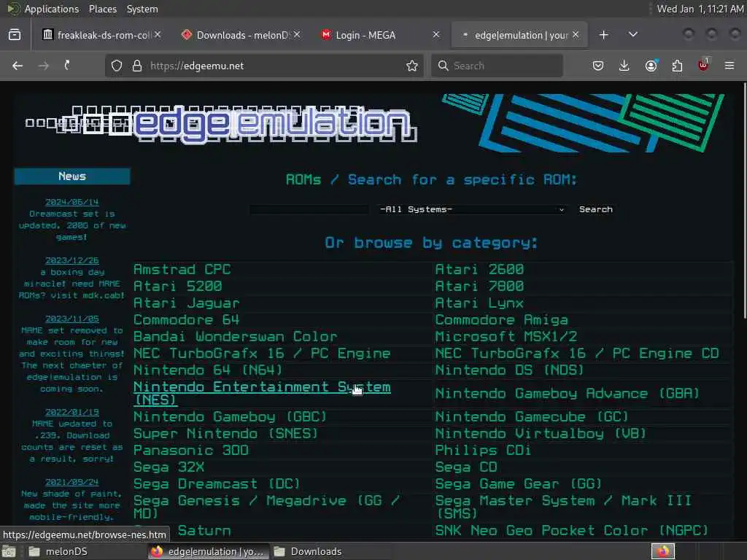The image size is (747, 560).
Task: Open Firefox View icon
Action: 15,35
